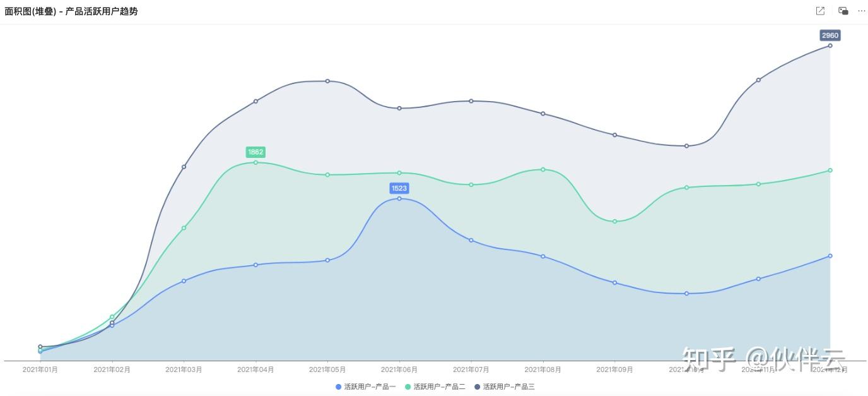
Task: Open the three-dot more options menu
Action: [862, 11]
